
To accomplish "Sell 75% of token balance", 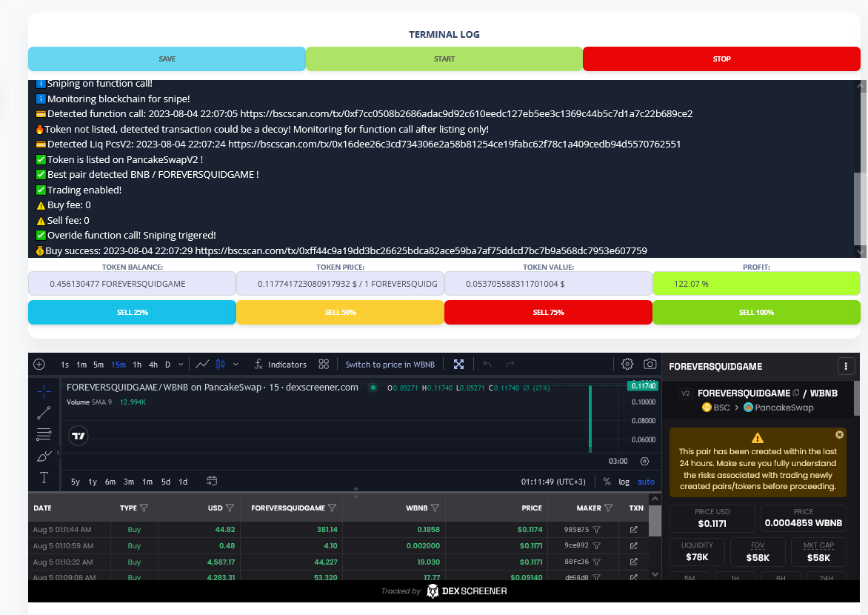I will pyautogui.click(x=548, y=313).
